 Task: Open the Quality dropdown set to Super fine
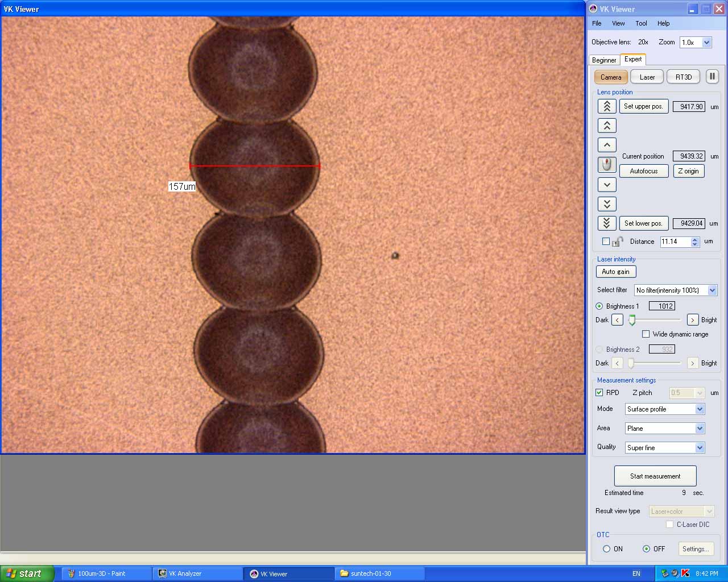(x=699, y=447)
